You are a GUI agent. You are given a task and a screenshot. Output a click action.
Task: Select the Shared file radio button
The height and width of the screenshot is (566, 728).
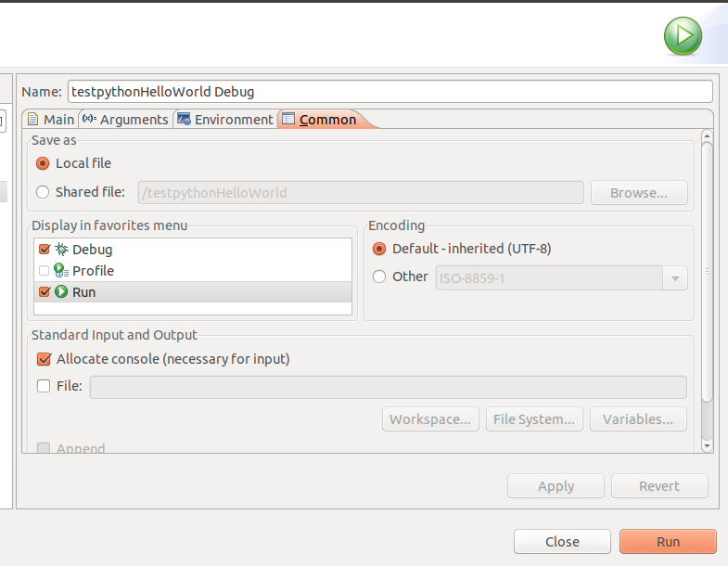click(43, 192)
